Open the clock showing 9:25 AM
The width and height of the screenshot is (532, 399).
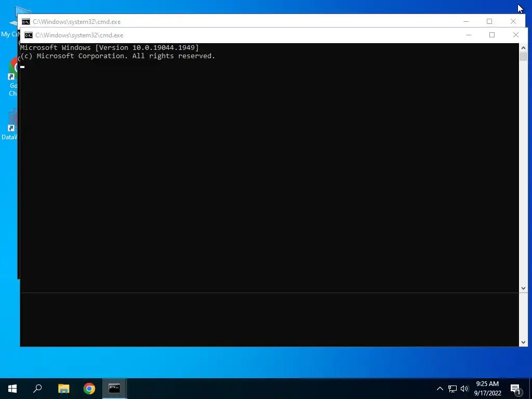click(x=487, y=389)
